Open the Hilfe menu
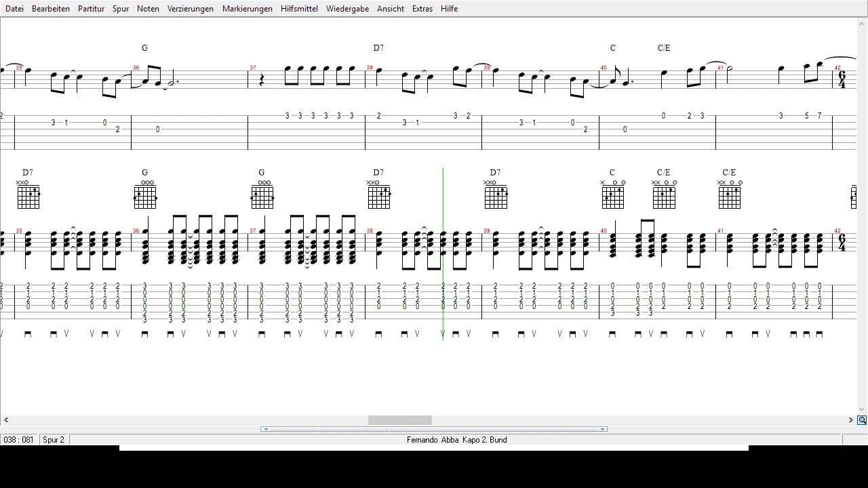Image resolution: width=868 pixels, height=488 pixels. (449, 9)
